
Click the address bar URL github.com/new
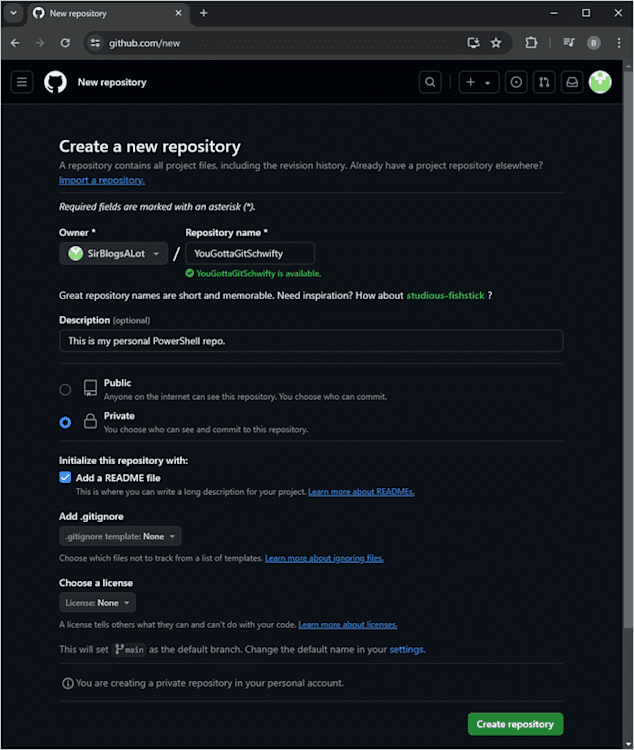click(145, 43)
